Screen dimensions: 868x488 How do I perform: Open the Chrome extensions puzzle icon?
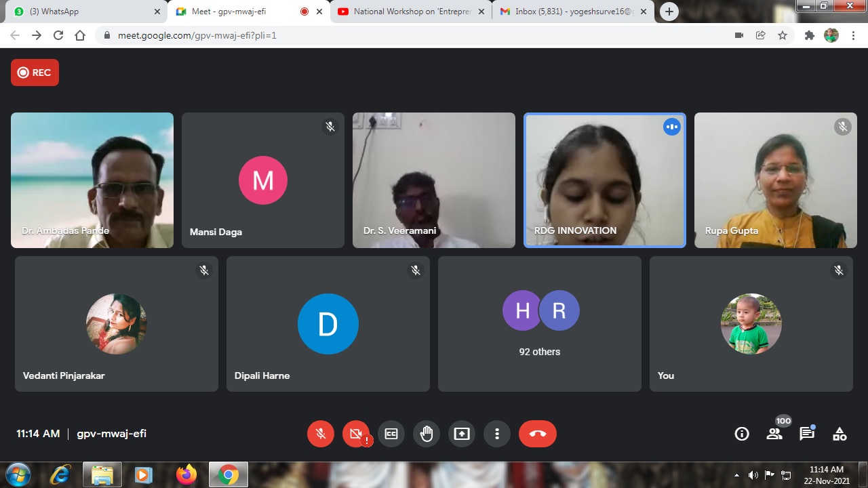[809, 35]
